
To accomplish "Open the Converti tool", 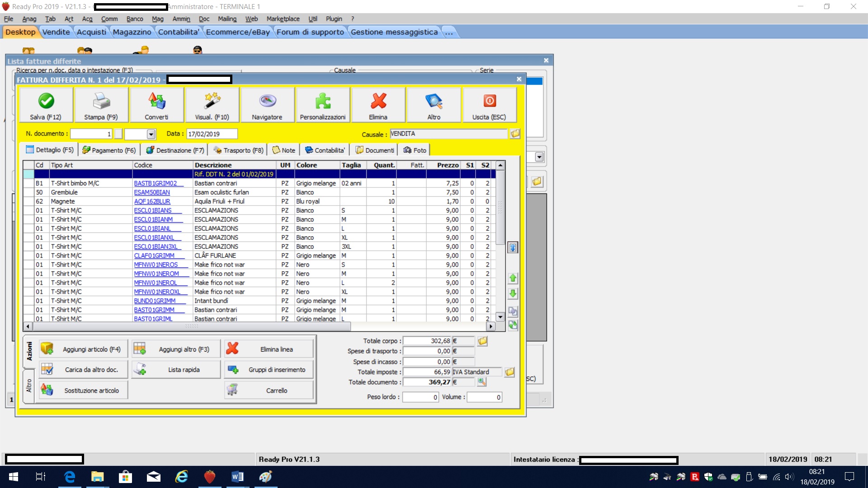I will (x=156, y=105).
